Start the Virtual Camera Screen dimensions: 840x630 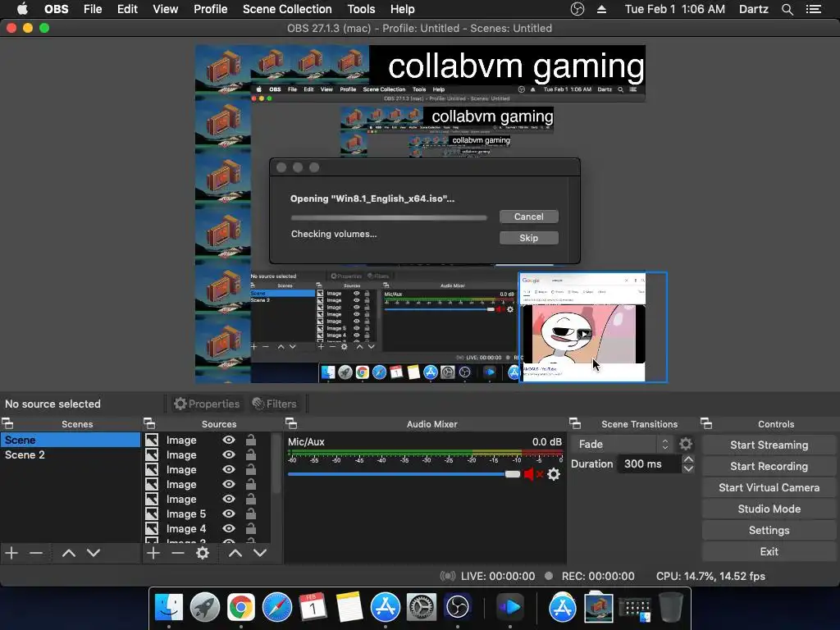pos(769,487)
